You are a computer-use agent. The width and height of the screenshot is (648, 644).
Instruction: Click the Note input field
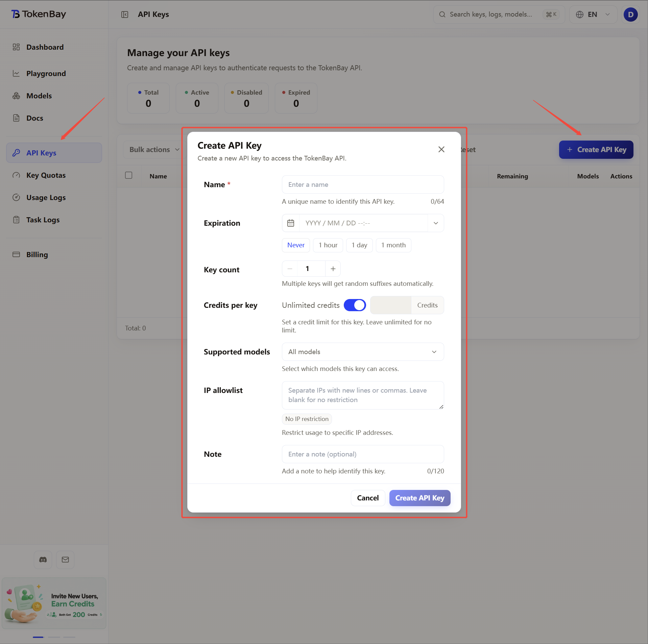[x=363, y=454]
